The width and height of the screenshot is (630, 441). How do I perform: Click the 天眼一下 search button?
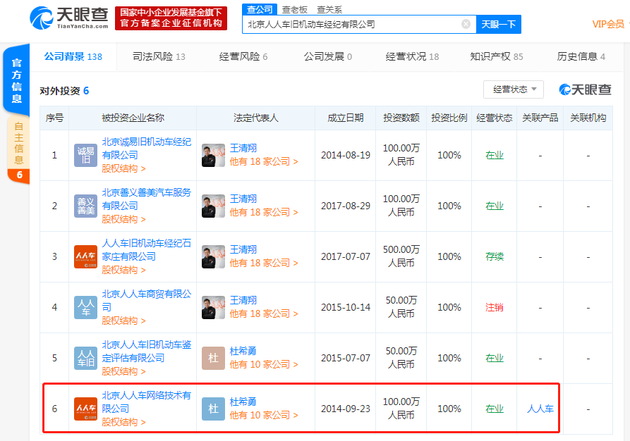(499, 24)
